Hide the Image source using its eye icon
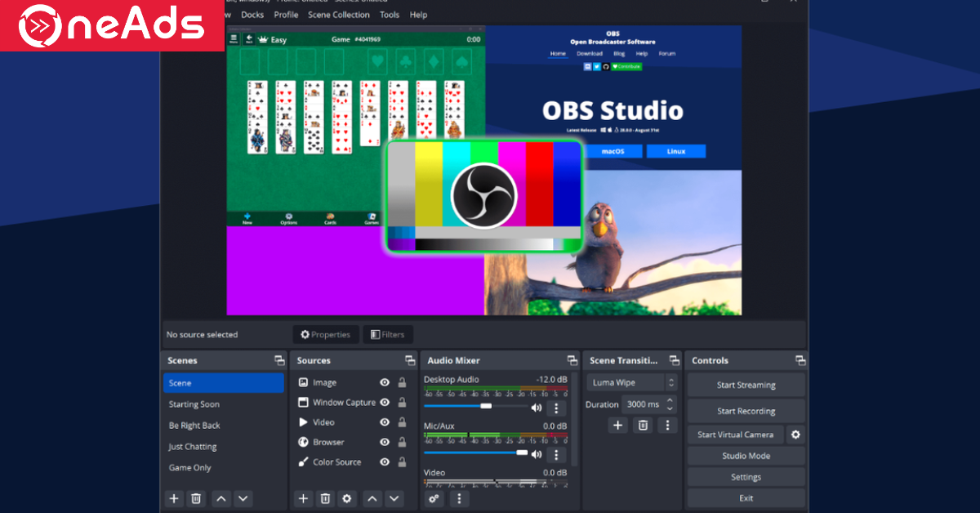The image size is (980, 513). 385,382
